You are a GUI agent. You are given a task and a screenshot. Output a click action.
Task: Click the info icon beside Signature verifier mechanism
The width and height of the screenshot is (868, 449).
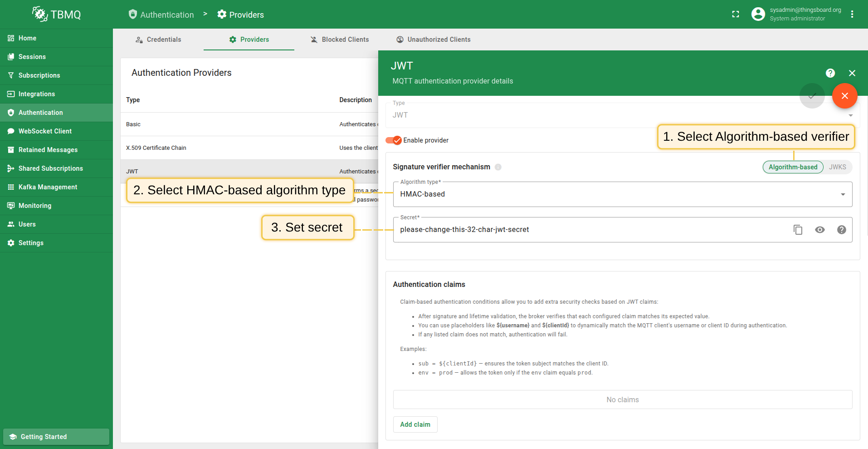coord(498,167)
